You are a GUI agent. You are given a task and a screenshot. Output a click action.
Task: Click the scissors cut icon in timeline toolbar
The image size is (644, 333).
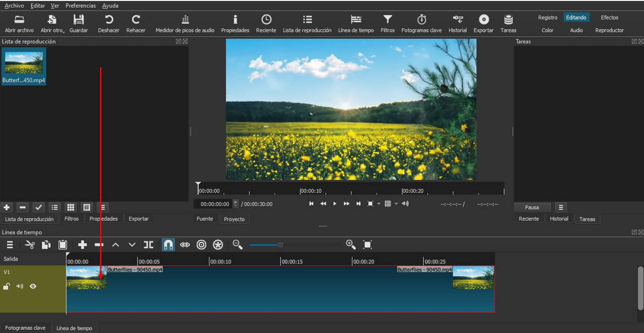[x=30, y=245]
